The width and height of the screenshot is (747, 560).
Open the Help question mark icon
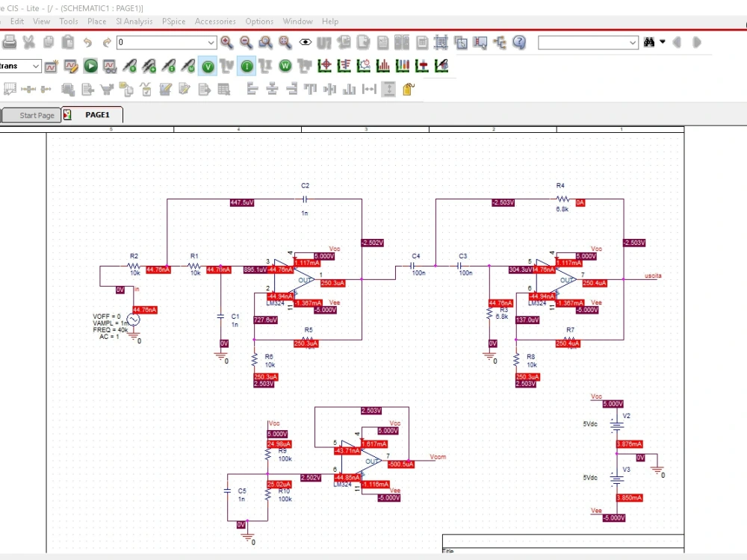coord(519,43)
